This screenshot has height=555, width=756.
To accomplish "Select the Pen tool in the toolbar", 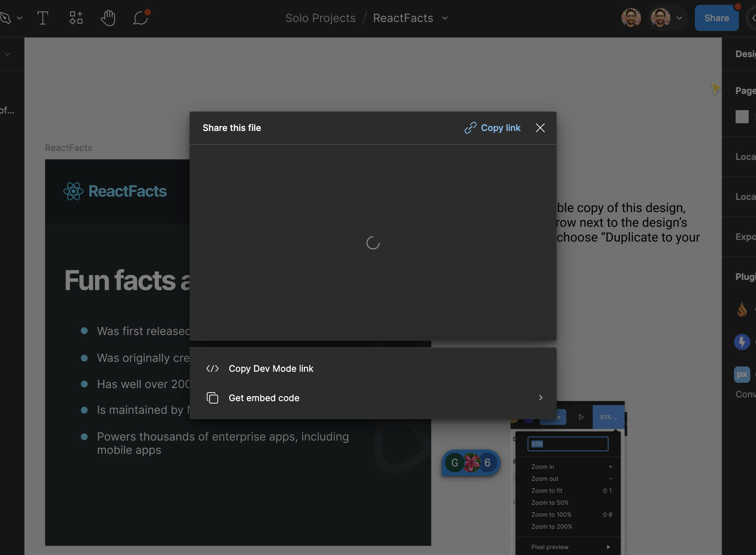I will [x=4, y=18].
